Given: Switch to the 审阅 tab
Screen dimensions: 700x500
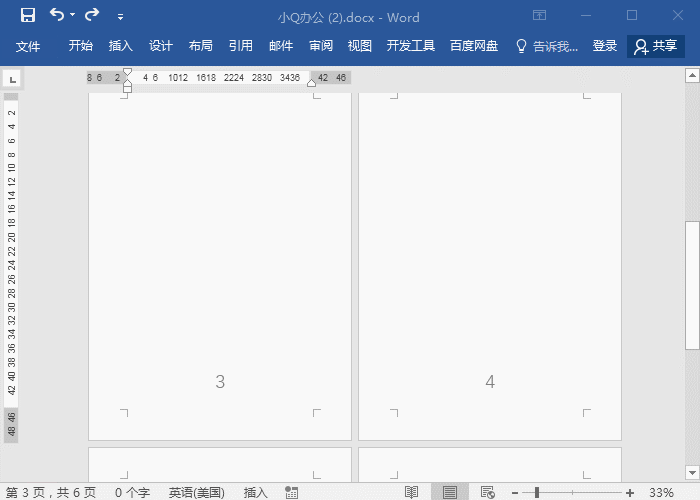Looking at the screenshot, I should click(321, 46).
